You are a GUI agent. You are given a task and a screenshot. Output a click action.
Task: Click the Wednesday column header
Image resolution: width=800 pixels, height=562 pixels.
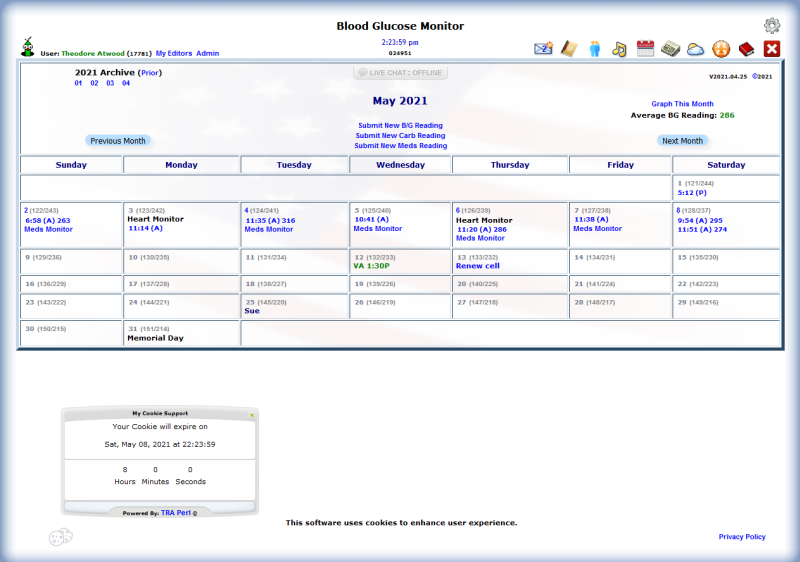click(401, 165)
